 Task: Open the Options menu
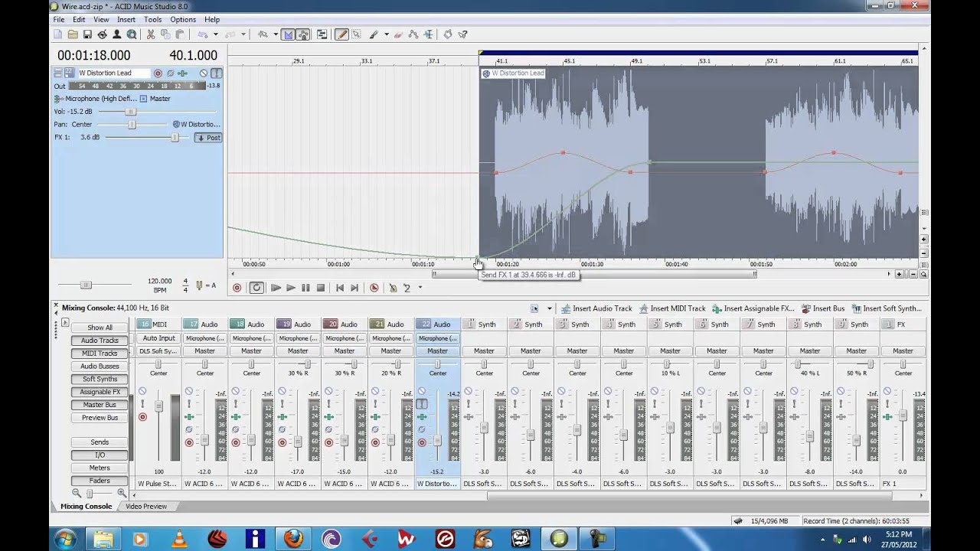tap(183, 19)
